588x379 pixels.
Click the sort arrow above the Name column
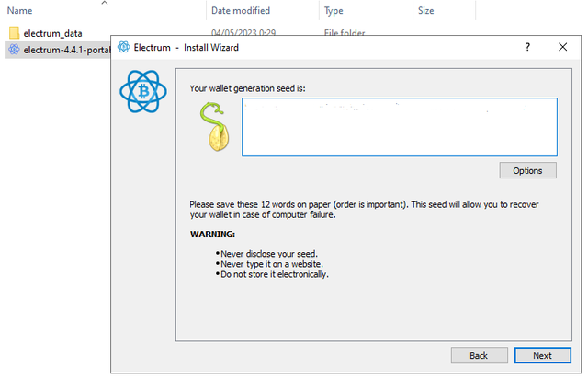tap(105, 3)
